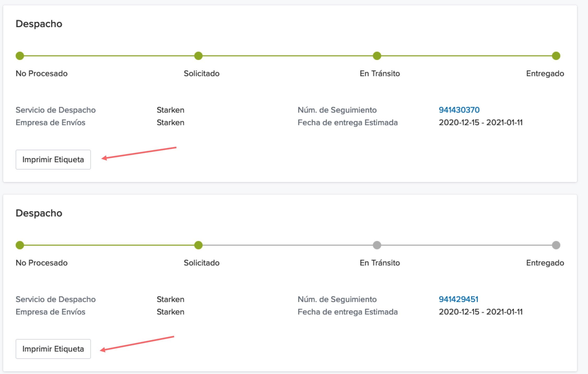
Task: Click the Despacho heading of shipment 941430370
Action: coord(39,24)
